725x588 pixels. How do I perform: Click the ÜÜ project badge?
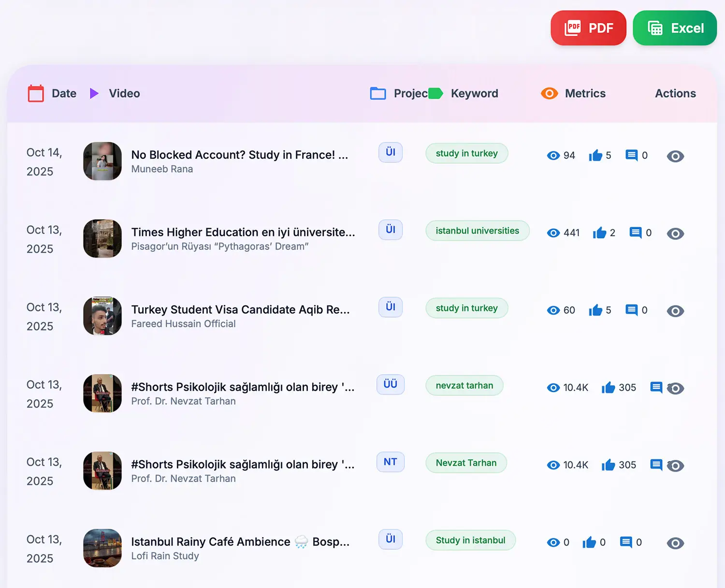click(x=390, y=384)
